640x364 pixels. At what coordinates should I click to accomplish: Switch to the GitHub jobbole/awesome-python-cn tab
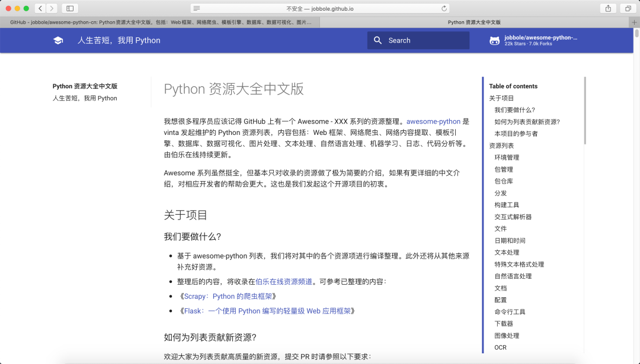160,22
